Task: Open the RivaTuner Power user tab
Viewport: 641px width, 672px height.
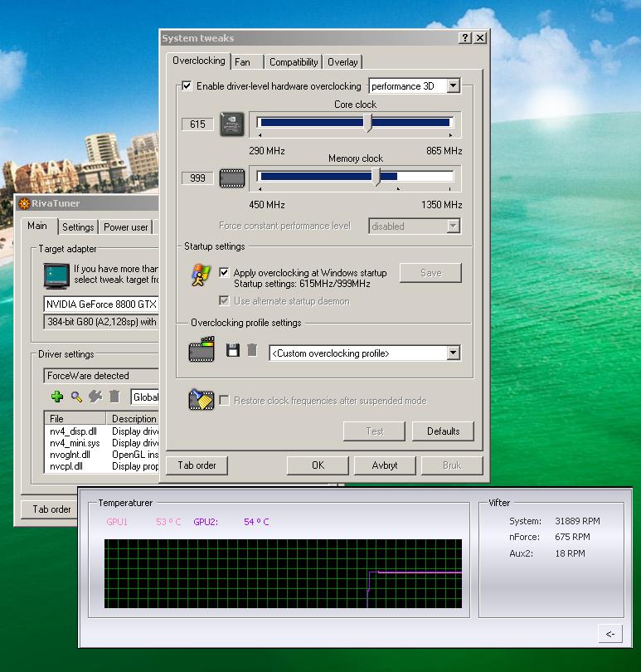Action: pyautogui.click(x=126, y=227)
